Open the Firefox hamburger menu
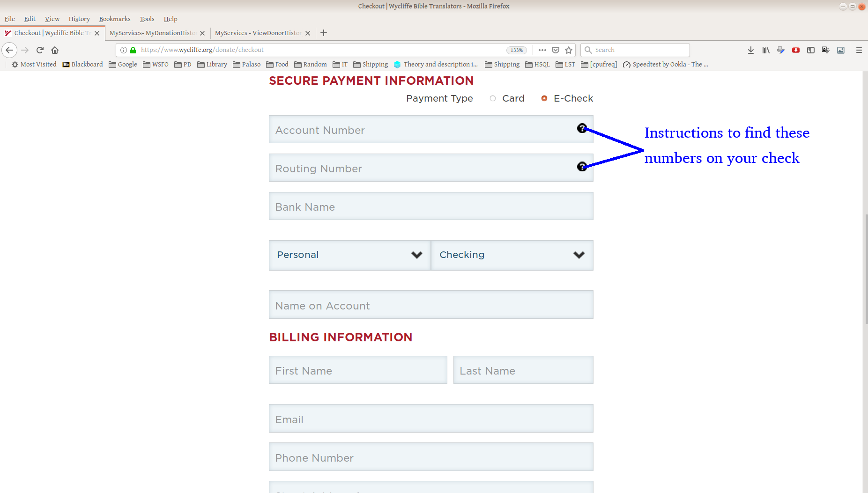The width and height of the screenshot is (868, 493). 859,50
